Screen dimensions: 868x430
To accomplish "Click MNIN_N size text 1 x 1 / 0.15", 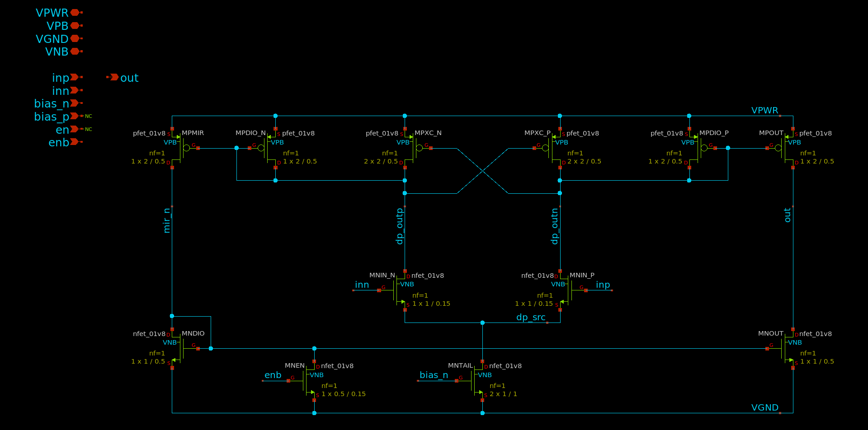I will coord(431,304).
